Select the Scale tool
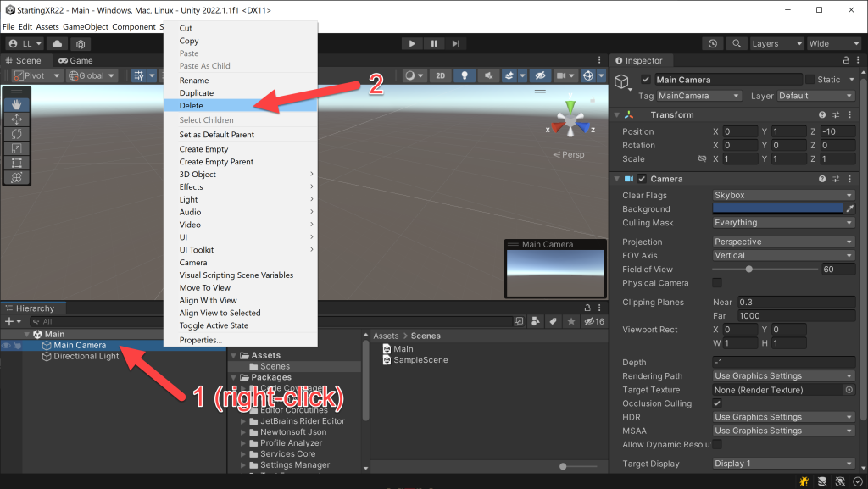This screenshot has width=868, height=489. [17, 148]
